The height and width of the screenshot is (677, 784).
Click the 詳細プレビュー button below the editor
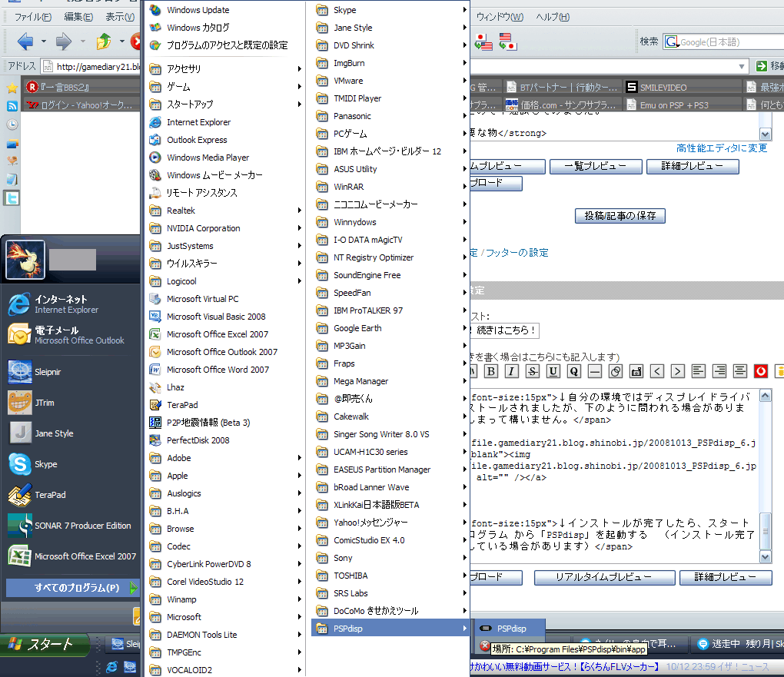726,578
